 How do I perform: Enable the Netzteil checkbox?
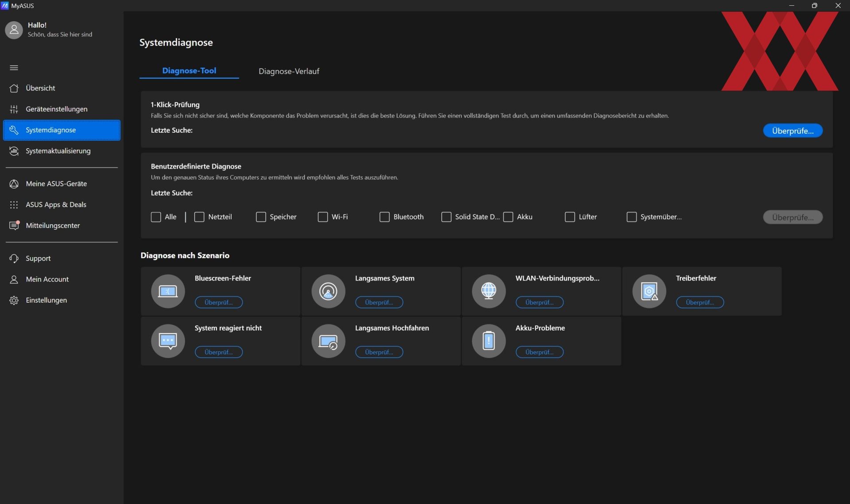pos(199,217)
